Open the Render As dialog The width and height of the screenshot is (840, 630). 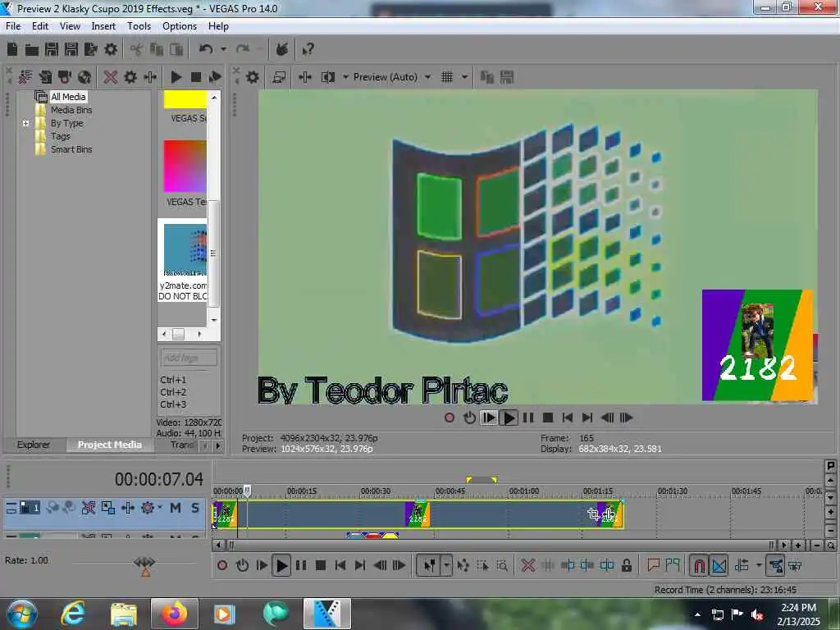tap(90, 50)
